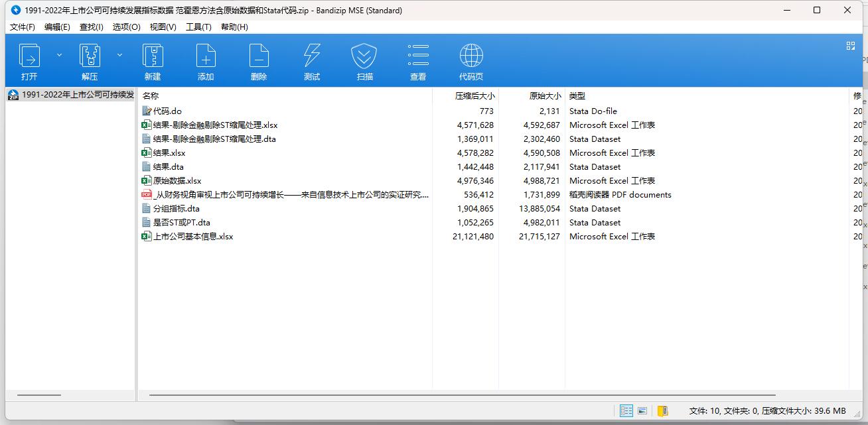Expand the dropdown arrow next to 解压
This screenshot has height=425, width=868.
pyautogui.click(x=119, y=55)
